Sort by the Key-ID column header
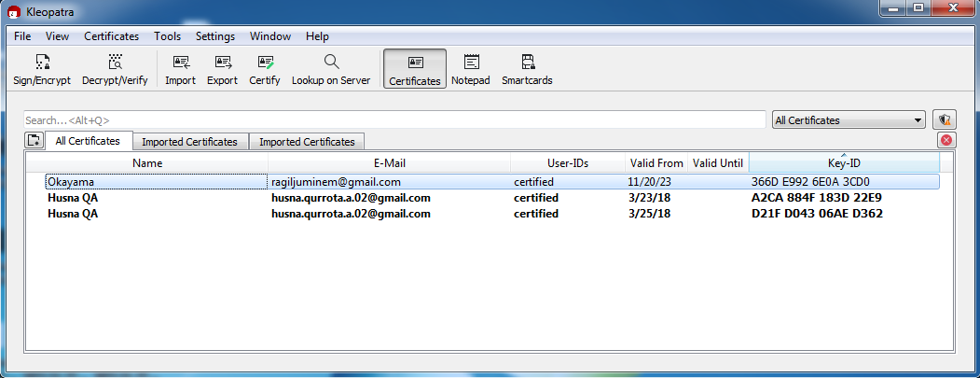Image resolution: width=980 pixels, height=378 pixels. click(844, 163)
